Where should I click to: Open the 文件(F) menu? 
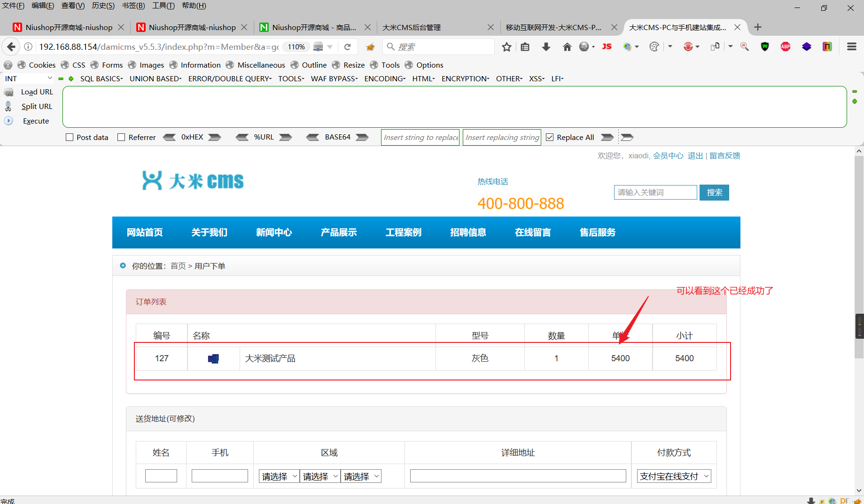(13, 6)
